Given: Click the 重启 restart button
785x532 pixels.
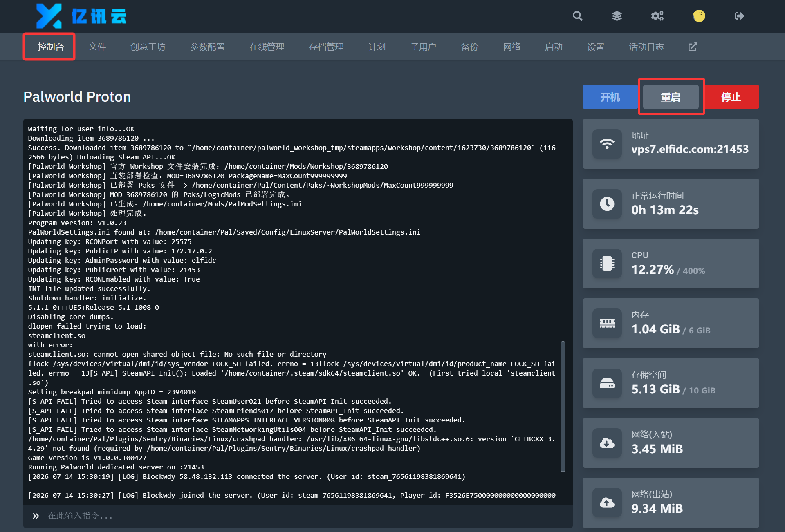Looking at the screenshot, I should point(671,97).
